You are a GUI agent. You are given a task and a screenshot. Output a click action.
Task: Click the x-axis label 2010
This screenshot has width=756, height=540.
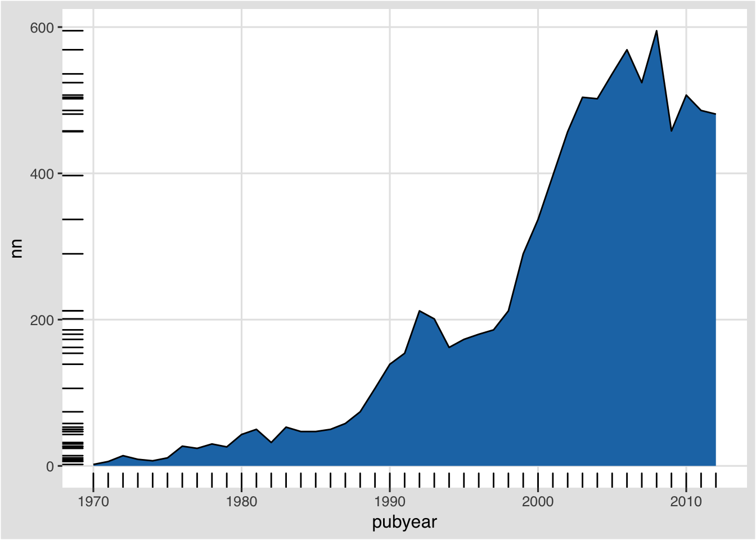pos(686,502)
